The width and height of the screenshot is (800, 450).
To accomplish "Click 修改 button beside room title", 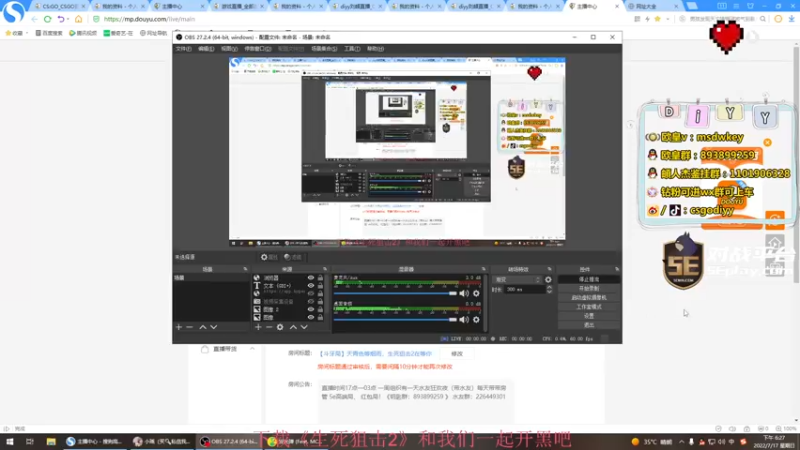I will [457, 354].
